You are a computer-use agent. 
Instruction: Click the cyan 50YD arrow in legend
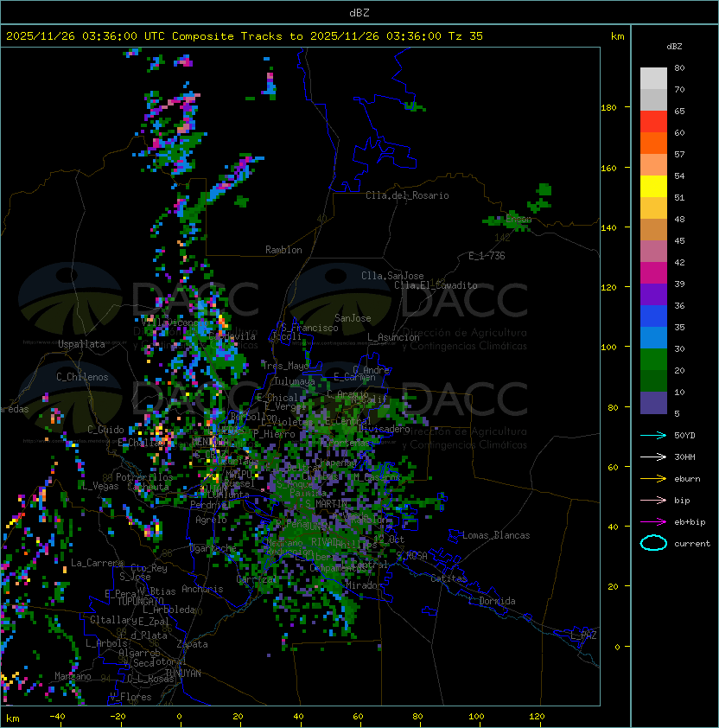pyautogui.click(x=653, y=435)
